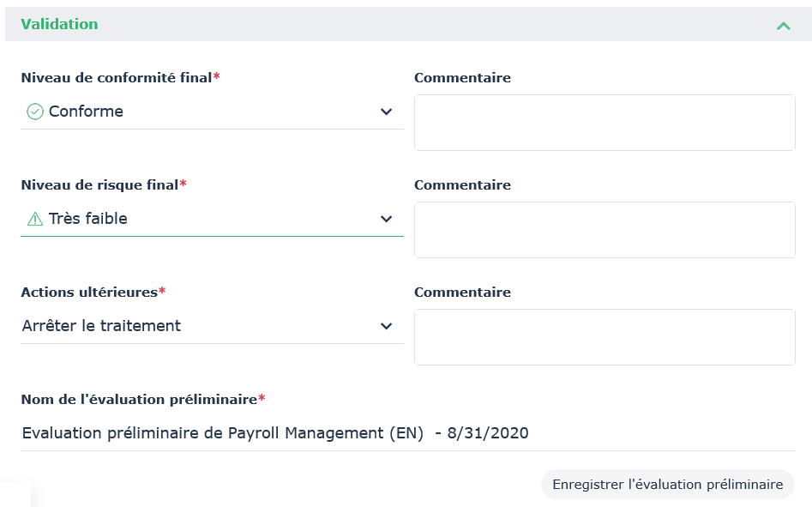Click the Très faible selected value
Viewport: 812px width, 507px height.
point(88,219)
